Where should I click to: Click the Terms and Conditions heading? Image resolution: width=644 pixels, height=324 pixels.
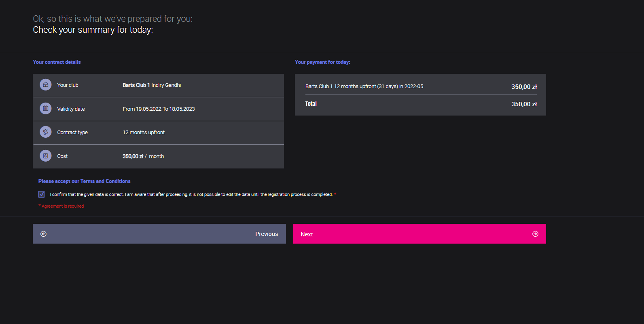(84, 181)
